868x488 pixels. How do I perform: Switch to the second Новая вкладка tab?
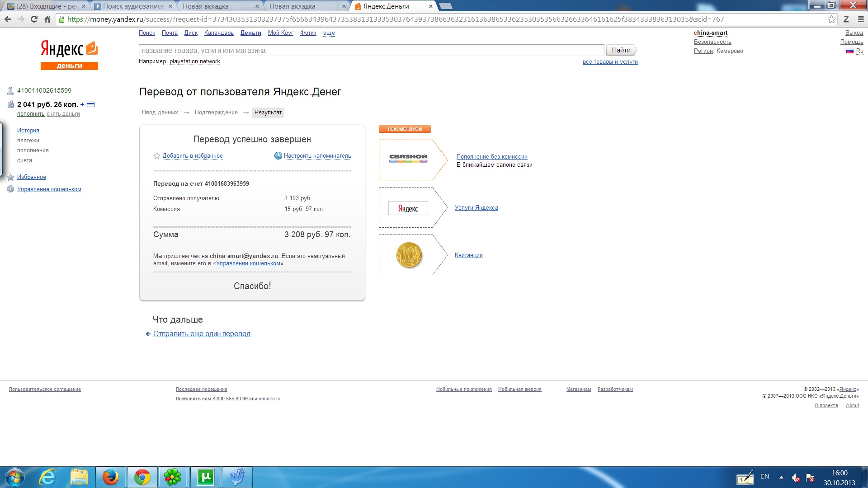pyautogui.click(x=307, y=6)
